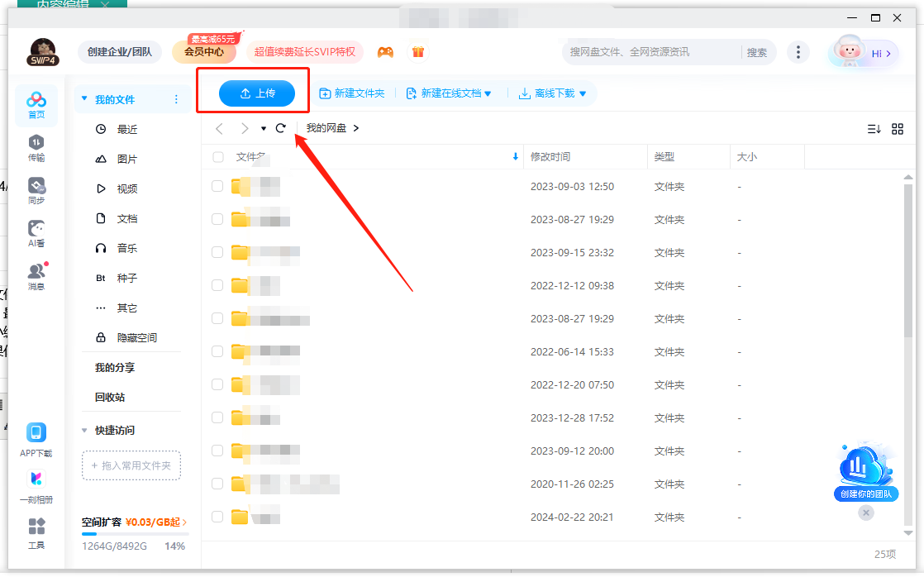Click the blue sort arrow in 文件名 column
Image resolution: width=924 pixels, height=577 pixels.
(x=515, y=157)
